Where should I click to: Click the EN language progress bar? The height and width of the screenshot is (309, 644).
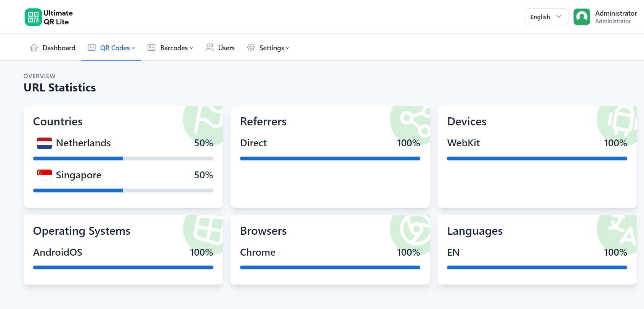[x=537, y=267]
